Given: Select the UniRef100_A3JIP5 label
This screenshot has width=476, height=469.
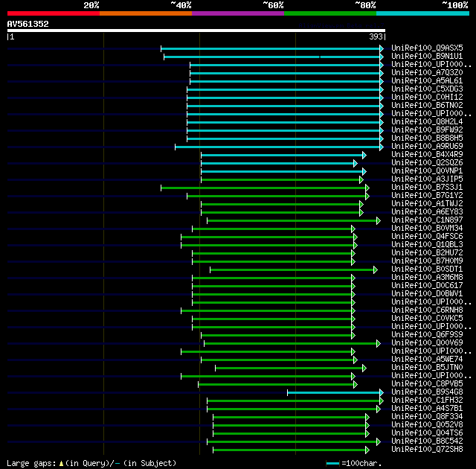Looking at the screenshot, I should tap(427, 179).
